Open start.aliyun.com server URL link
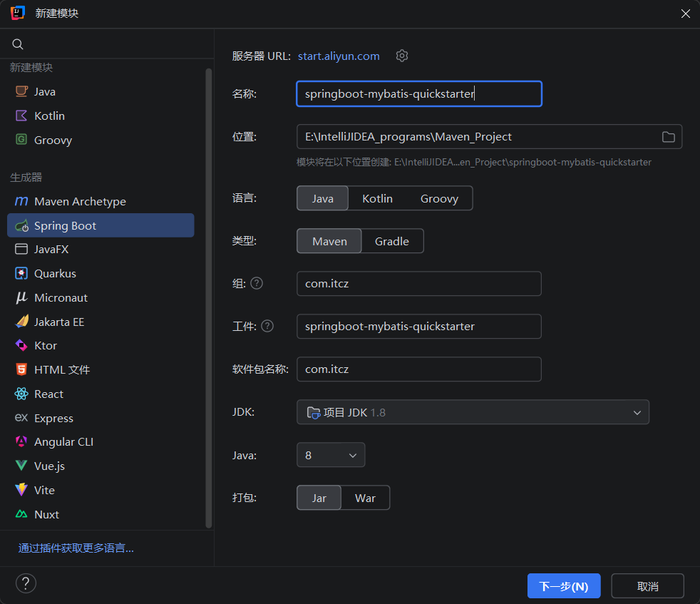 coord(339,56)
